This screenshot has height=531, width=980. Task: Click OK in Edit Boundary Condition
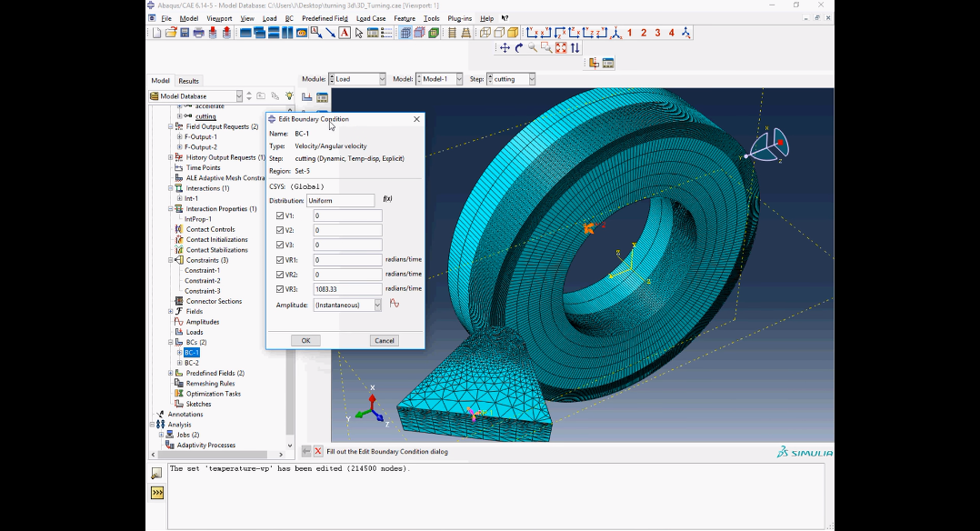click(x=305, y=340)
